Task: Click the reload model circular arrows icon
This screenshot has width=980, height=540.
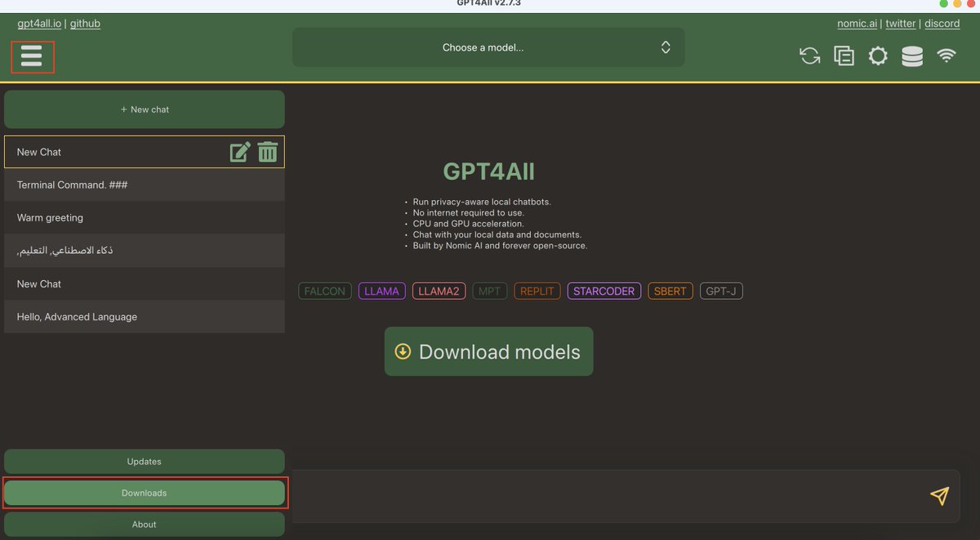Action: (x=809, y=56)
